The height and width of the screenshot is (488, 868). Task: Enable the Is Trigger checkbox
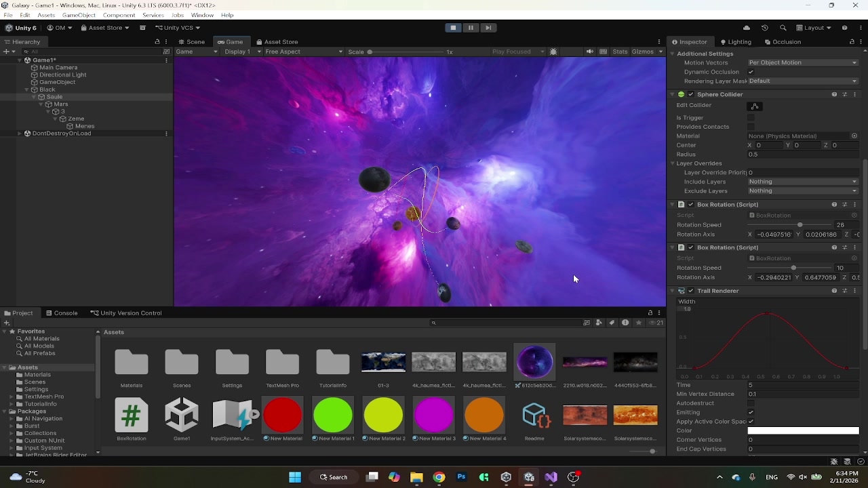751,118
